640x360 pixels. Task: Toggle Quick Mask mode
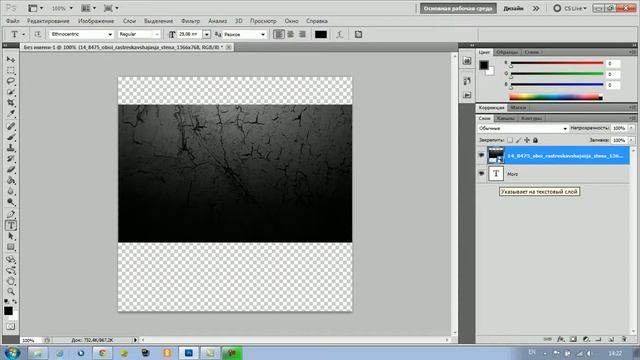[x=11, y=327]
